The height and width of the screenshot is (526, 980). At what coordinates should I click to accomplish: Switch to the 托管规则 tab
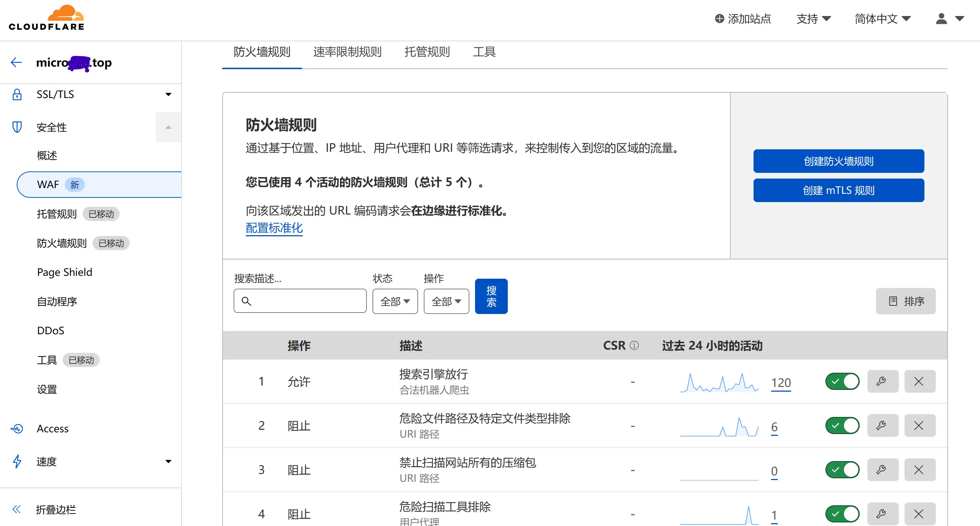click(427, 52)
